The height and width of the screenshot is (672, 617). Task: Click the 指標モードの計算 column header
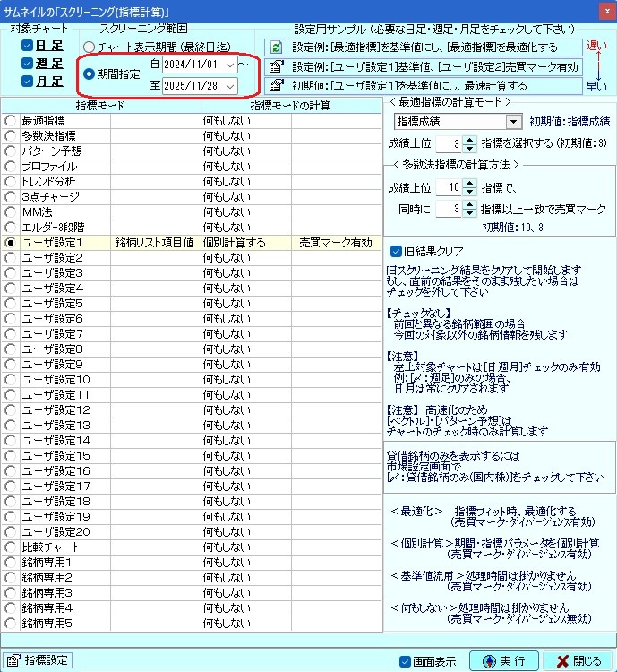point(290,106)
